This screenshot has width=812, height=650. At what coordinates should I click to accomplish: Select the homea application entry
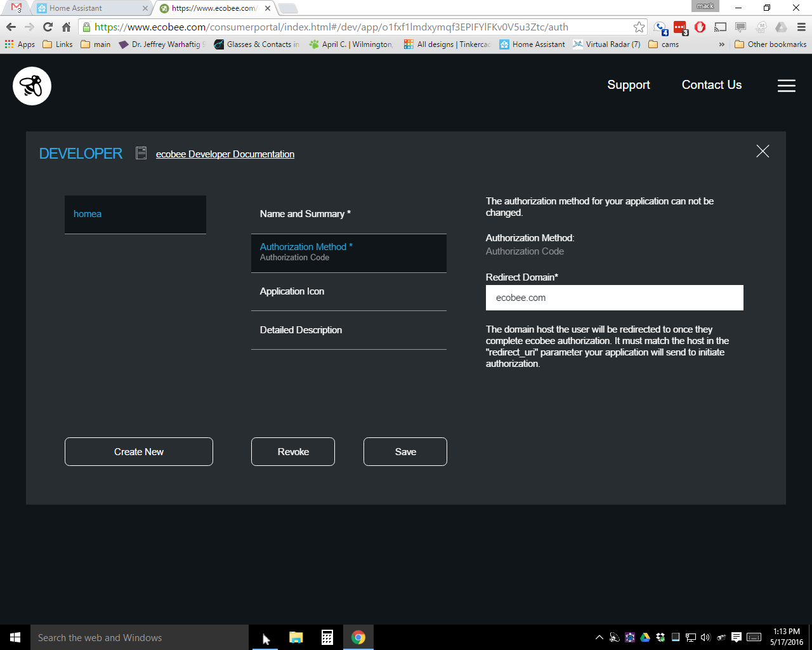pos(135,215)
